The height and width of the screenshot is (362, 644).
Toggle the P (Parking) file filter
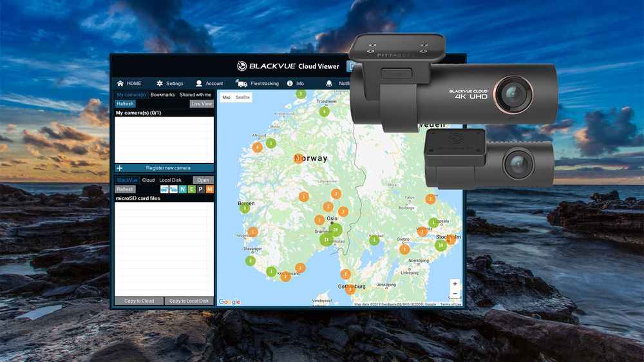(200, 189)
